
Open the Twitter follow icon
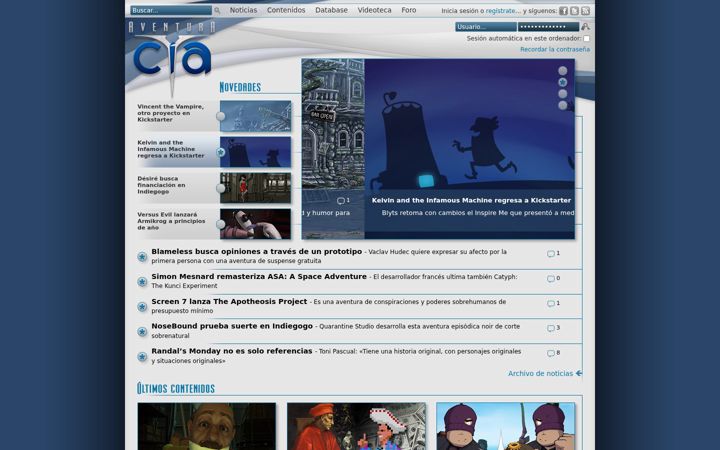(x=574, y=11)
